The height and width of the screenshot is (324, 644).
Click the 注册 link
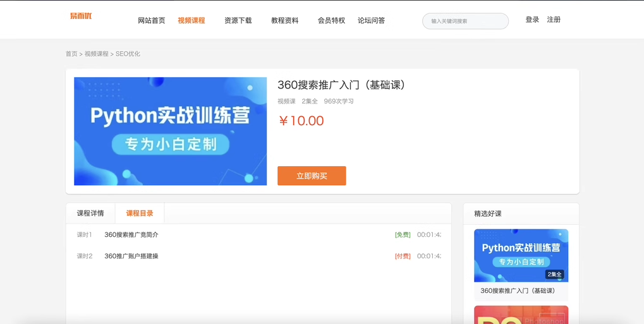(554, 20)
